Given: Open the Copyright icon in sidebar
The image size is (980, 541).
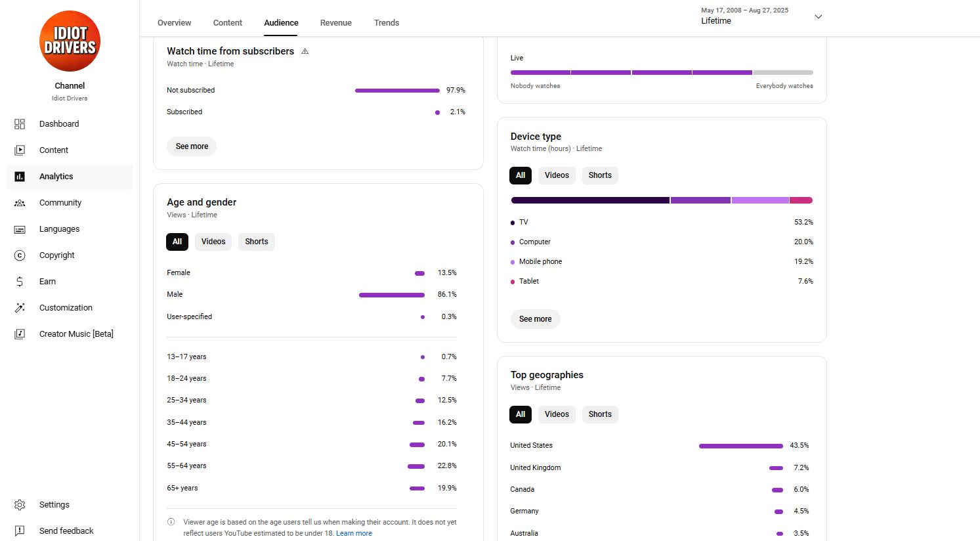Looking at the screenshot, I should pyautogui.click(x=20, y=255).
